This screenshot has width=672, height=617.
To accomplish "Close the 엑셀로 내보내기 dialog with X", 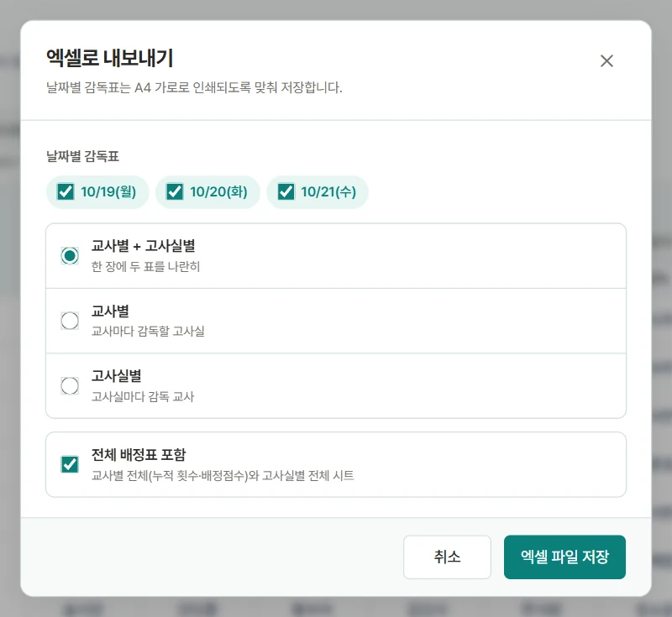I will point(606,60).
